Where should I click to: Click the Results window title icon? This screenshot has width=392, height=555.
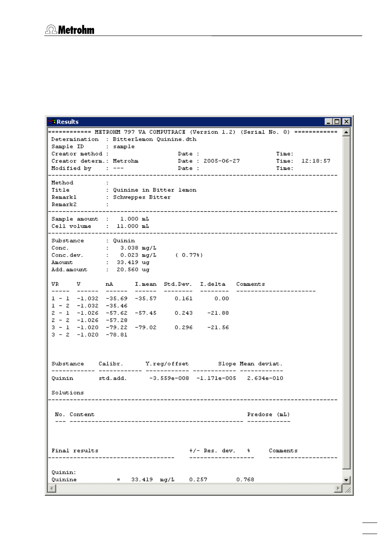point(52,122)
